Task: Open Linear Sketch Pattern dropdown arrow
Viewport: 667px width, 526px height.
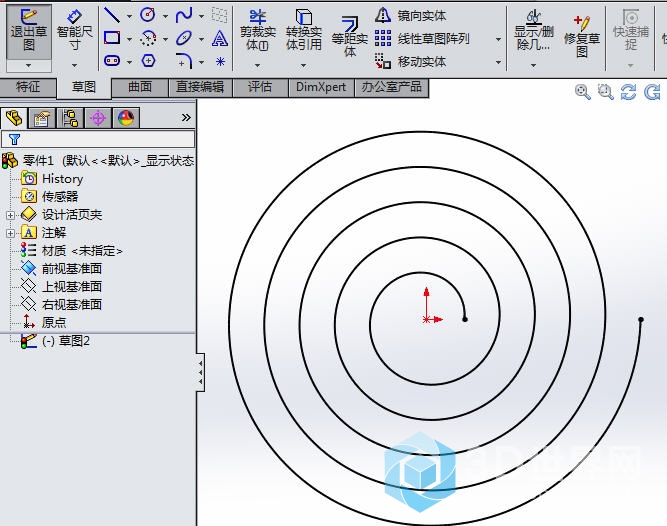Action: click(498, 39)
